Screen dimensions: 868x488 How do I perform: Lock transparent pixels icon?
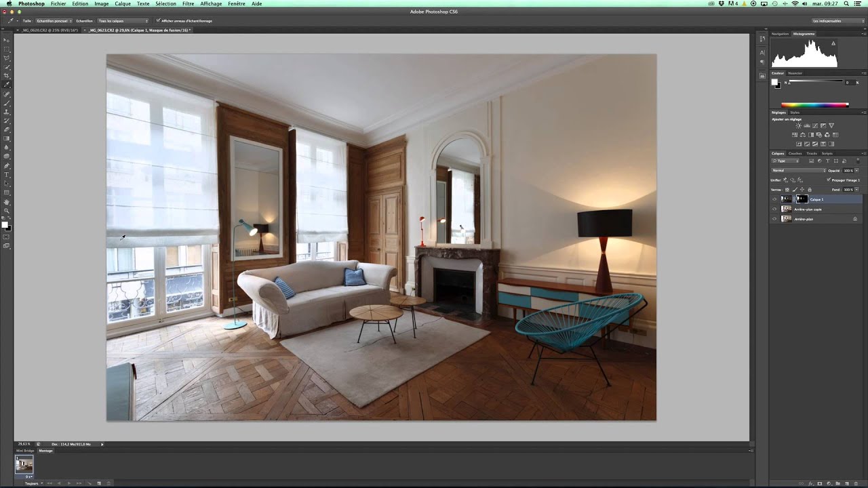787,190
